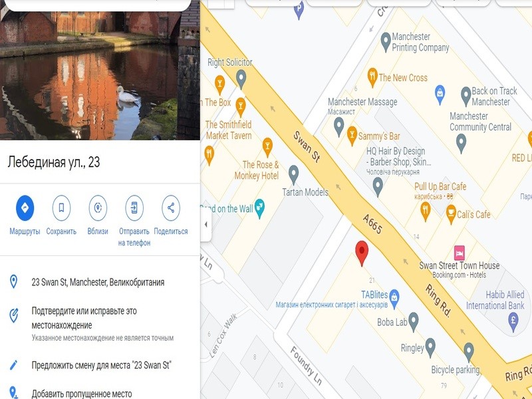The height and width of the screenshot is (399, 532).
Task: Select the red 23 Swan St pin
Action: click(x=362, y=253)
